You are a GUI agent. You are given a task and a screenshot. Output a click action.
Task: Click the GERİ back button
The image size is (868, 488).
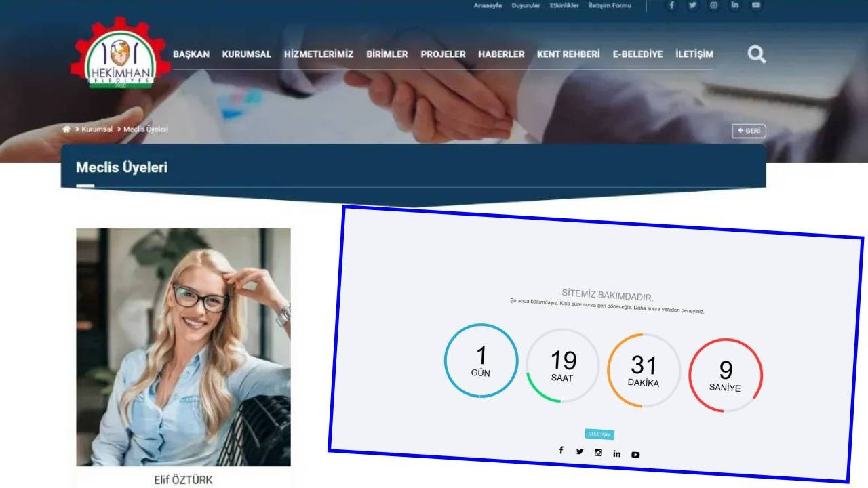[749, 131]
